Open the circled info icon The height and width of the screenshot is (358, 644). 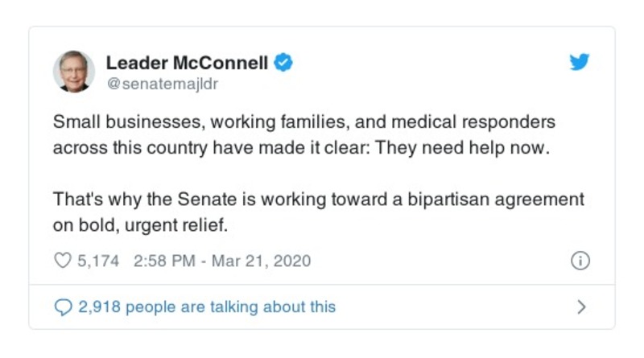coord(580,261)
